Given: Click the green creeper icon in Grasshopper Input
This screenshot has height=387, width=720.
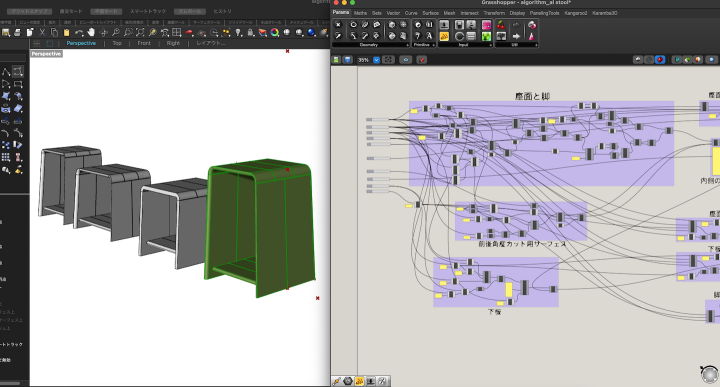Looking at the screenshot, I should click(486, 36).
